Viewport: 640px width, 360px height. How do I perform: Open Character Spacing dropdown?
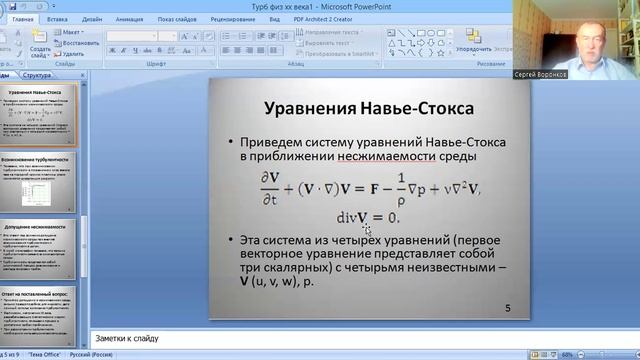click(172, 51)
